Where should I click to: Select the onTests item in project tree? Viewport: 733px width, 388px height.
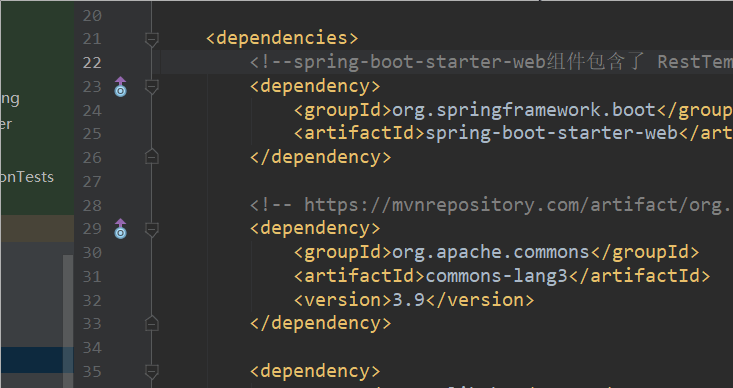27,177
